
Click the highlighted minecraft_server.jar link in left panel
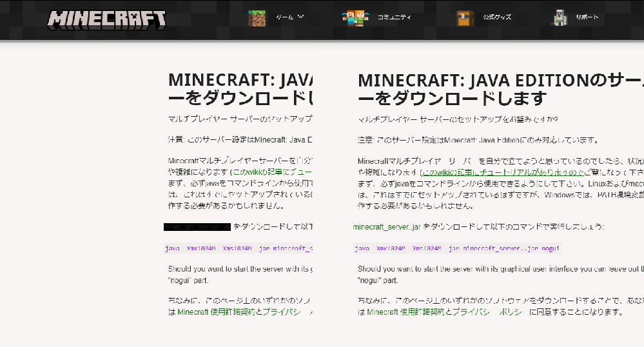coord(197,227)
